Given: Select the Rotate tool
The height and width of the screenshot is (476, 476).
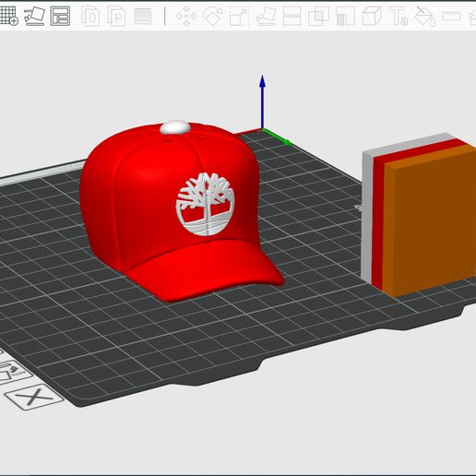Looking at the screenshot, I should coord(213,16).
